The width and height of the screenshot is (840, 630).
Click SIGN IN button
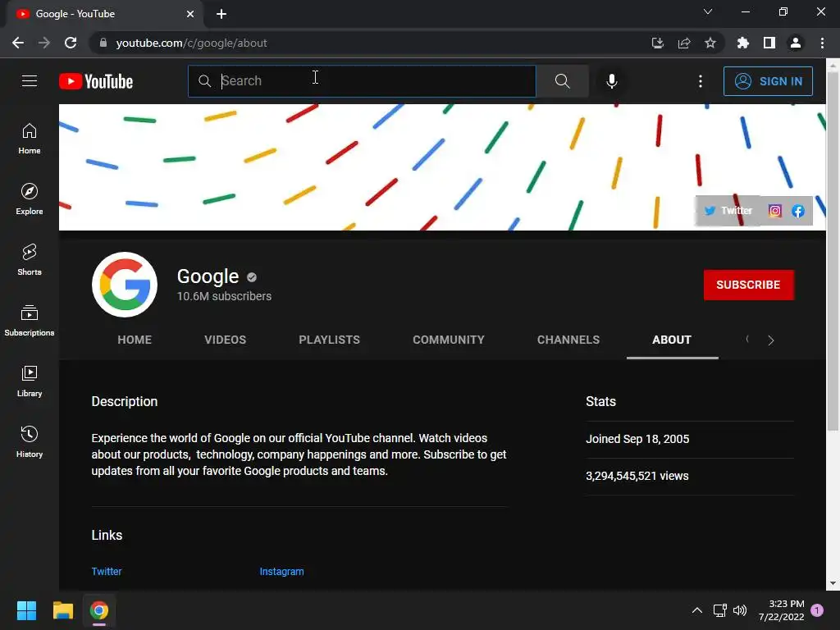pos(768,81)
